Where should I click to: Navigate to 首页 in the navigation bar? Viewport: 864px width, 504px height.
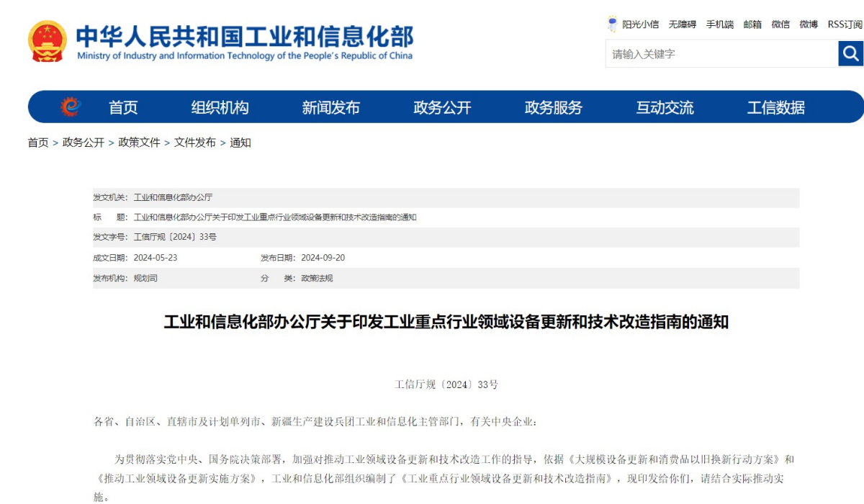124,107
